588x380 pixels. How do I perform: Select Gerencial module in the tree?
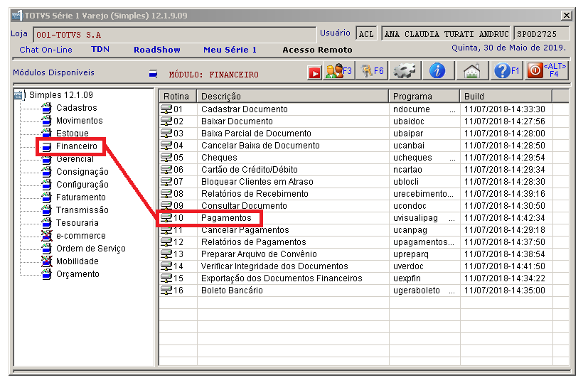[x=75, y=159]
